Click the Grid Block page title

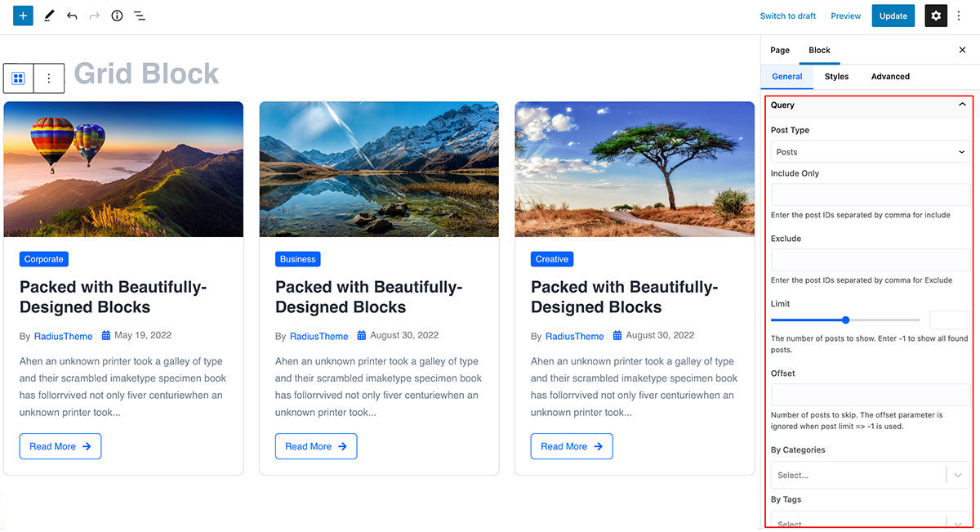pyautogui.click(x=147, y=74)
